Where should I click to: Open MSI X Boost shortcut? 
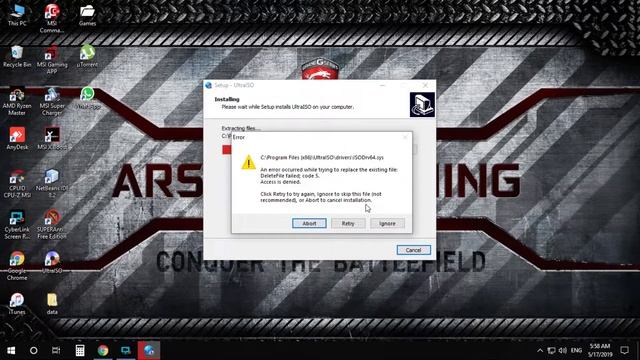click(52, 139)
